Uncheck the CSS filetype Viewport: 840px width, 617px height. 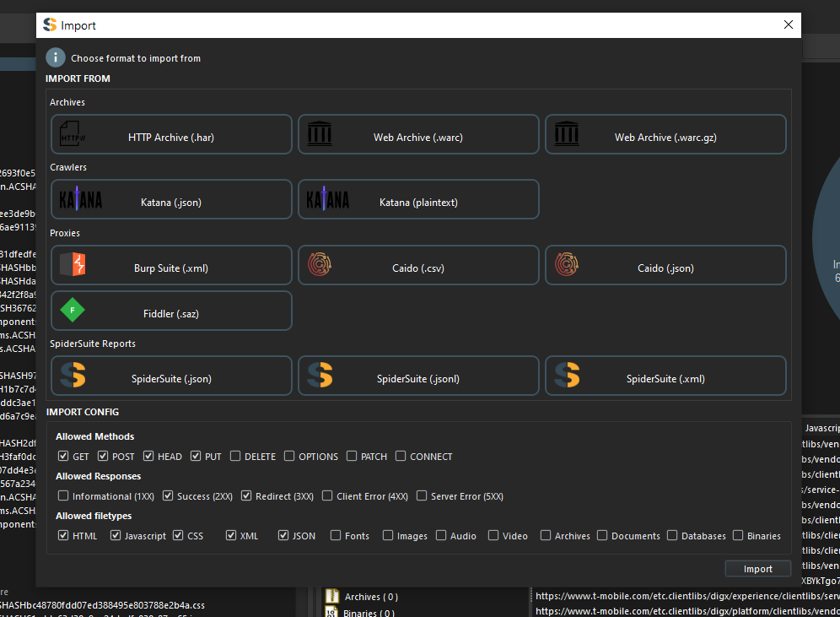coord(178,535)
